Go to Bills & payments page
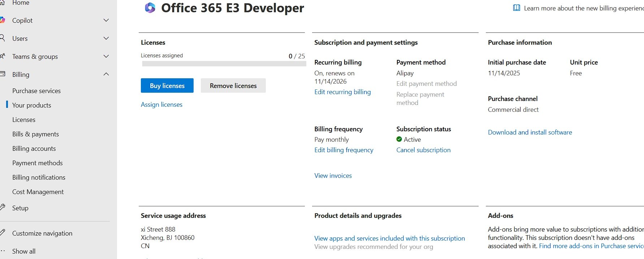Screen dimensions: 644x259 35,134
